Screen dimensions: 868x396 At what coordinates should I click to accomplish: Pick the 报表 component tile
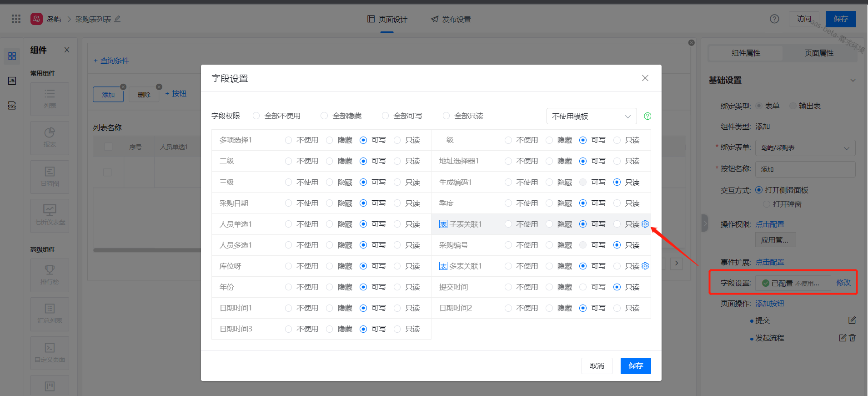[x=50, y=138]
